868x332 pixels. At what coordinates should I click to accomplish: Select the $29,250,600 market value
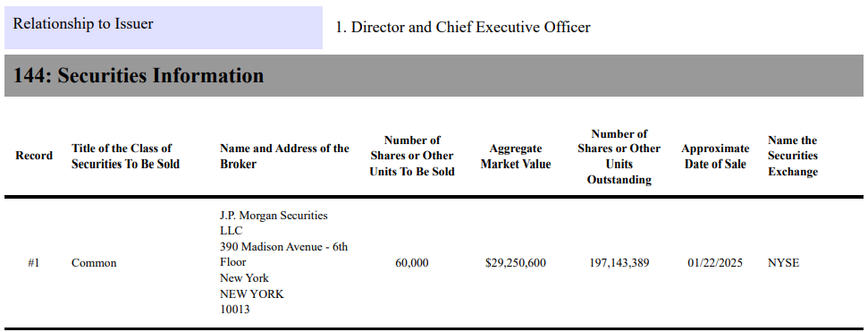(x=516, y=263)
